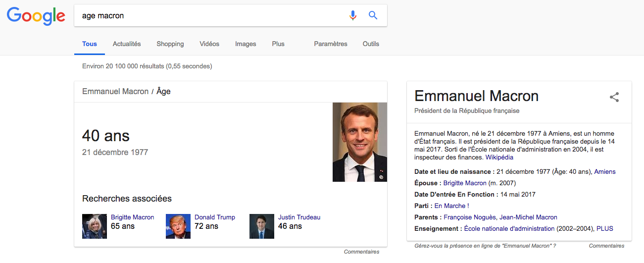The width and height of the screenshot is (644, 263).
Task: Open the Outils options
Action: 371,44
